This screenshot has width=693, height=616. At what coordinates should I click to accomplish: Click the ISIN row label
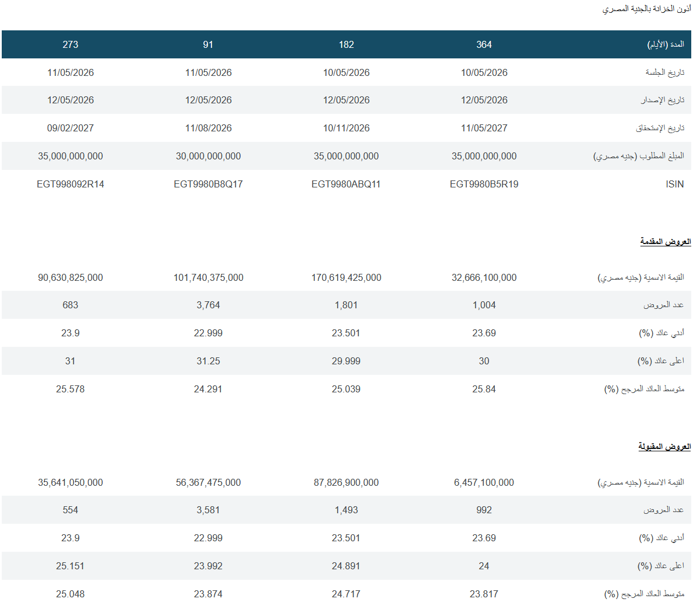coord(674,184)
